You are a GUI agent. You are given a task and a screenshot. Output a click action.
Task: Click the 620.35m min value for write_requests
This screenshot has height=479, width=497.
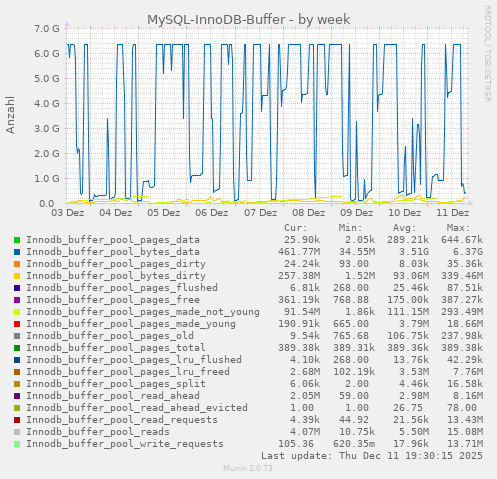pyautogui.click(x=354, y=444)
